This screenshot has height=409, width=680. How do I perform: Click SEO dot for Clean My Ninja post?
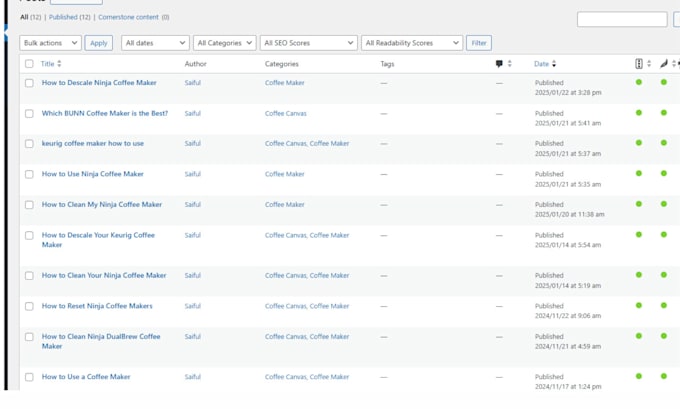click(x=639, y=204)
